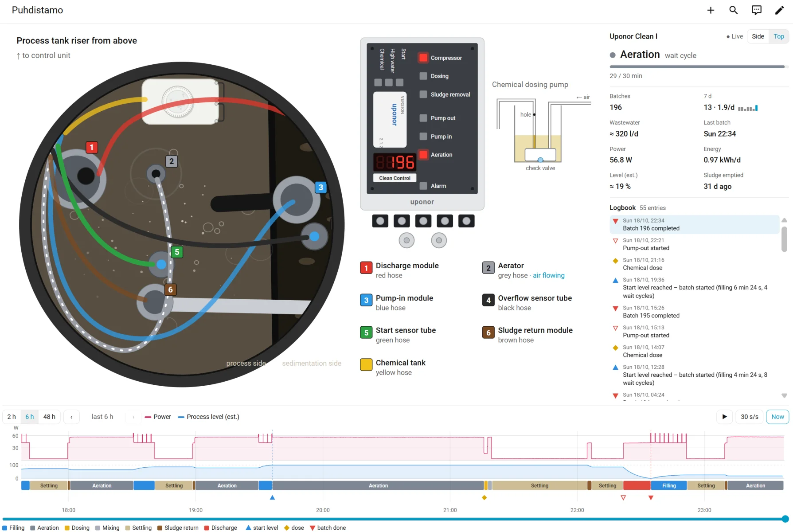Select the 48 h time range
The height and width of the screenshot is (532, 793).
49,417
